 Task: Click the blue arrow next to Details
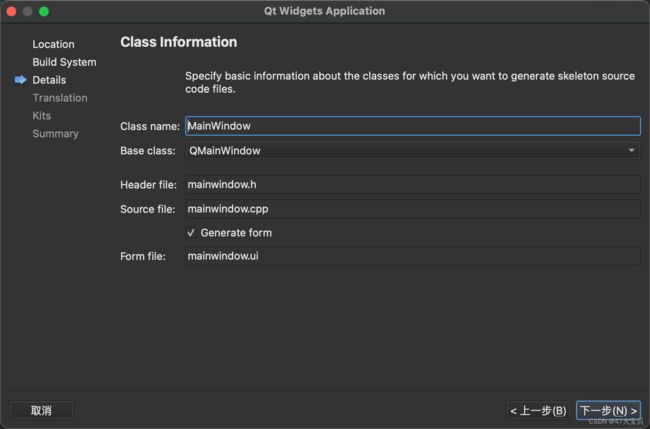point(20,80)
